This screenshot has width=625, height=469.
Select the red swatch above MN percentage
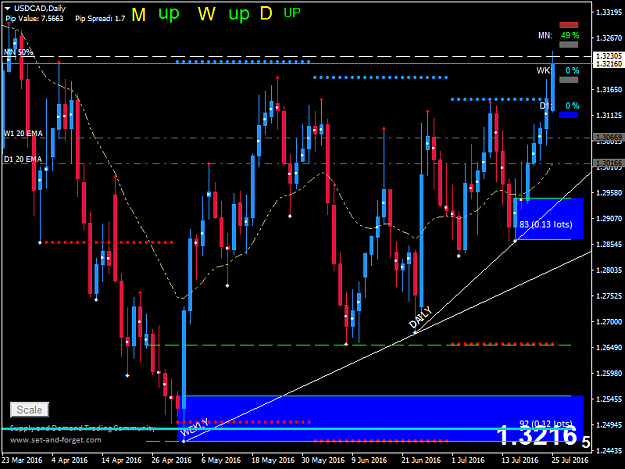tap(568, 25)
